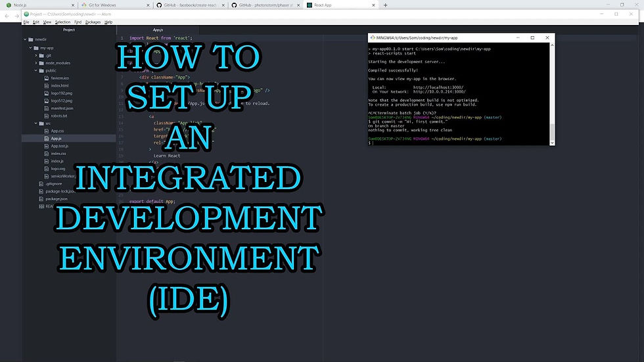The height and width of the screenshot is (362, 644).
Task: Click the logo192.png image file icon
Action: click(47, 93)
